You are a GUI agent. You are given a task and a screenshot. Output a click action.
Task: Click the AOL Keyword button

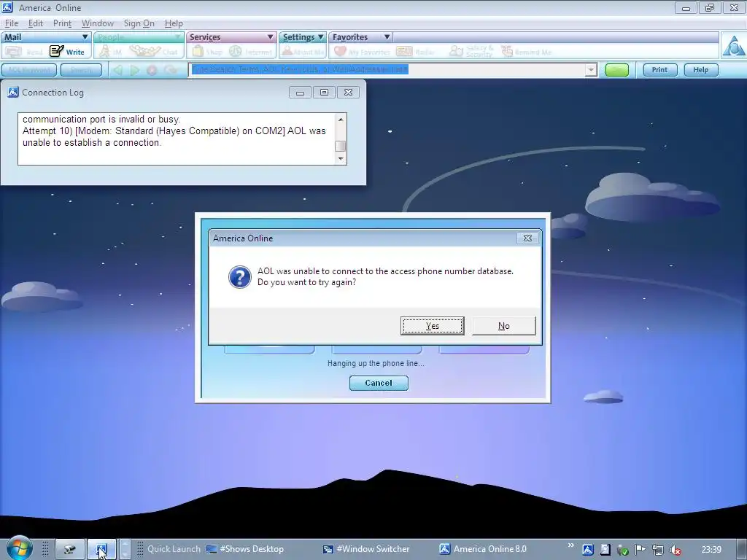coord(29,70)
